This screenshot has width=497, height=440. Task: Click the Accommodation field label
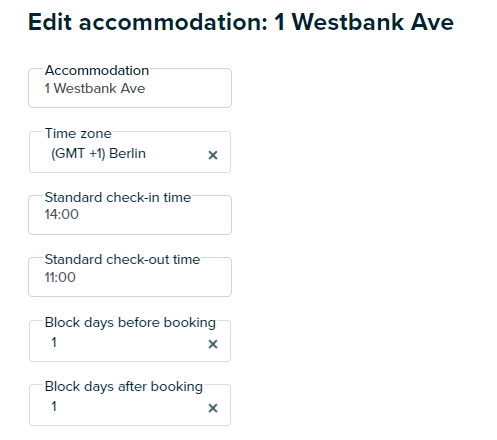click(97, 70)
